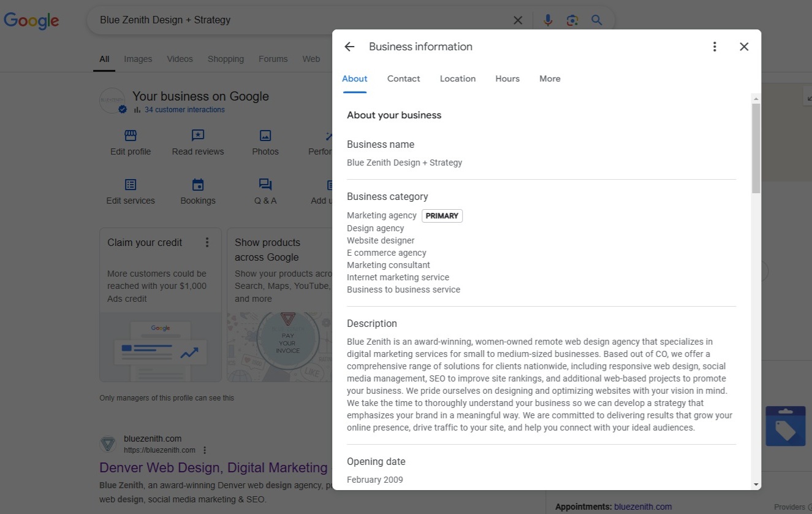Open the Photos icon
This screenshot has height=514, width=812.
(265, 136)
